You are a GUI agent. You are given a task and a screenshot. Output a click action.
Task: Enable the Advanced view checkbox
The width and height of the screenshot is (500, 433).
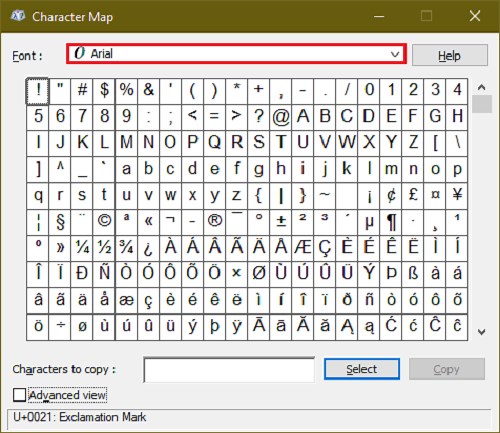(x=19, y=395)
